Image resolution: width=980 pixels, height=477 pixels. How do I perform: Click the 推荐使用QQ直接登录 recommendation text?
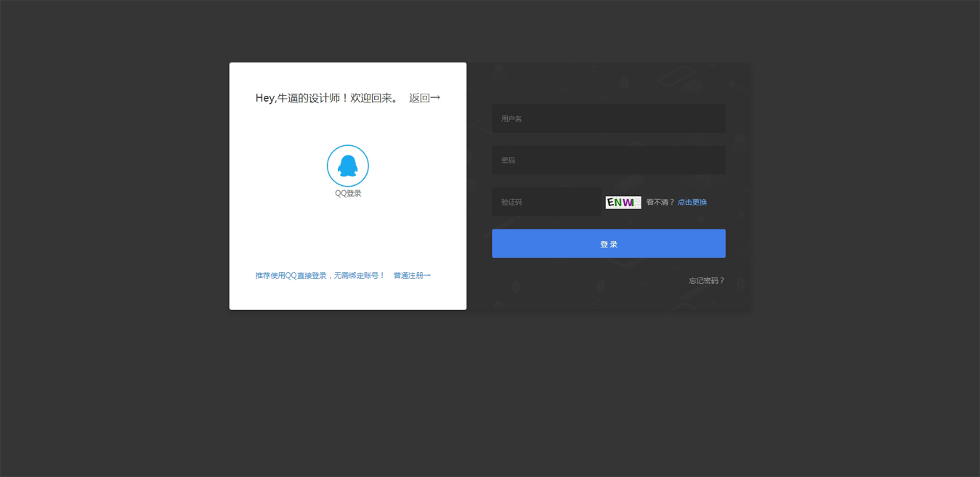[x=291, y=276]
